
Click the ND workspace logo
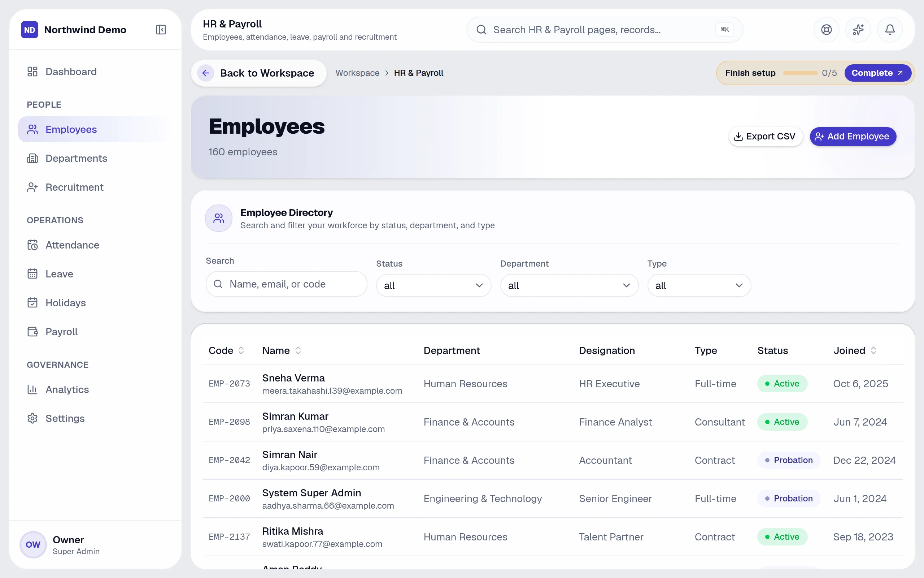[x=29, y=29]
